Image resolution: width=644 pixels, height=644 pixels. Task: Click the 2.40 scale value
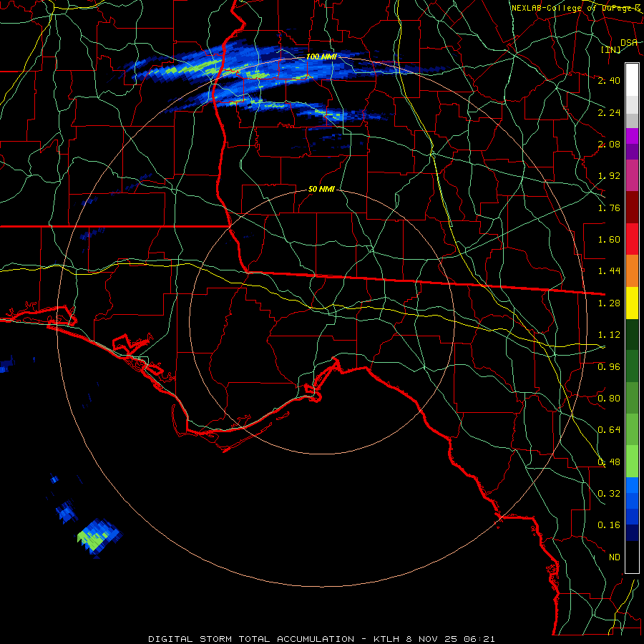point(609,80)
